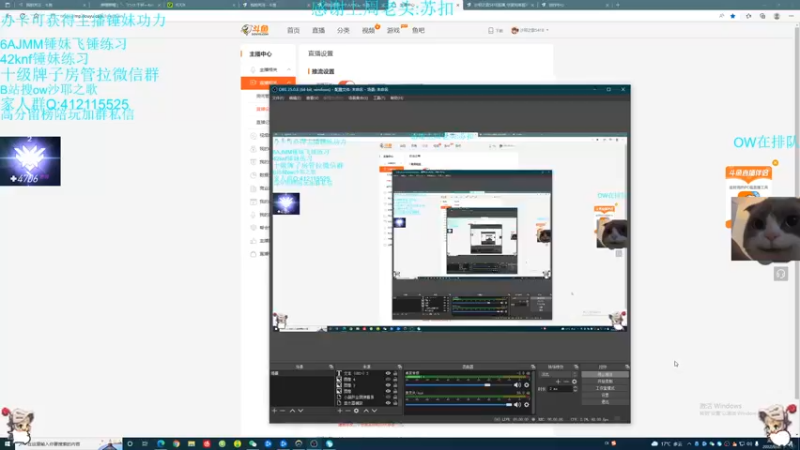
Task: Open the 编辑 menu in OBS
Action: (295, 97)
